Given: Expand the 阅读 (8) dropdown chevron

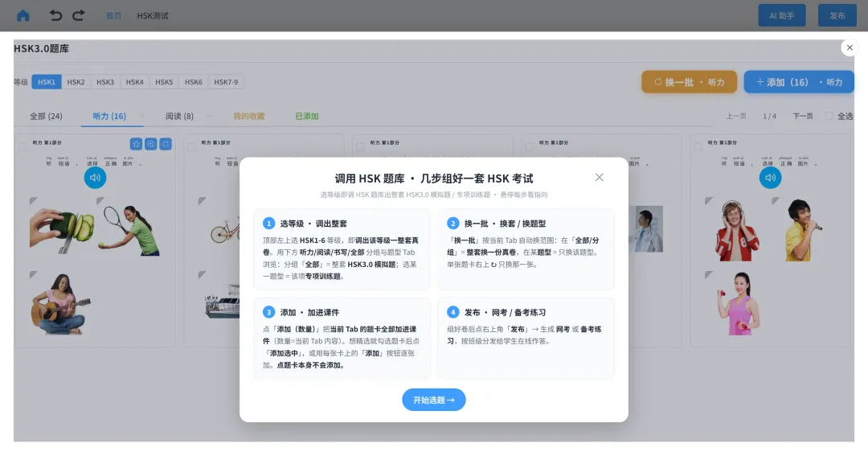Looking at the screenshot, I should click(x=209, y=117).
